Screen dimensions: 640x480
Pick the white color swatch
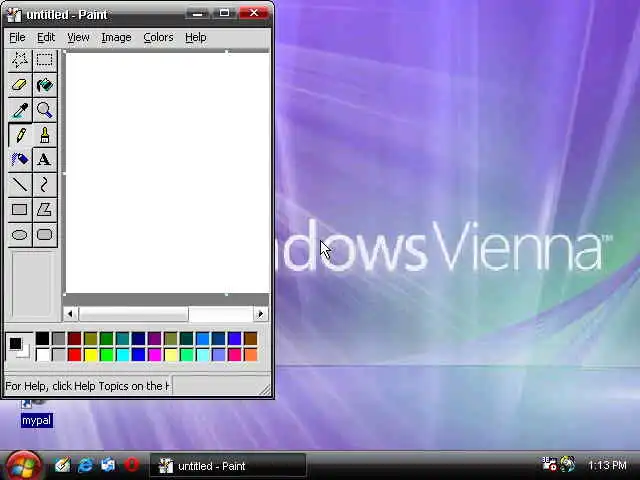(x=42, y=355)
